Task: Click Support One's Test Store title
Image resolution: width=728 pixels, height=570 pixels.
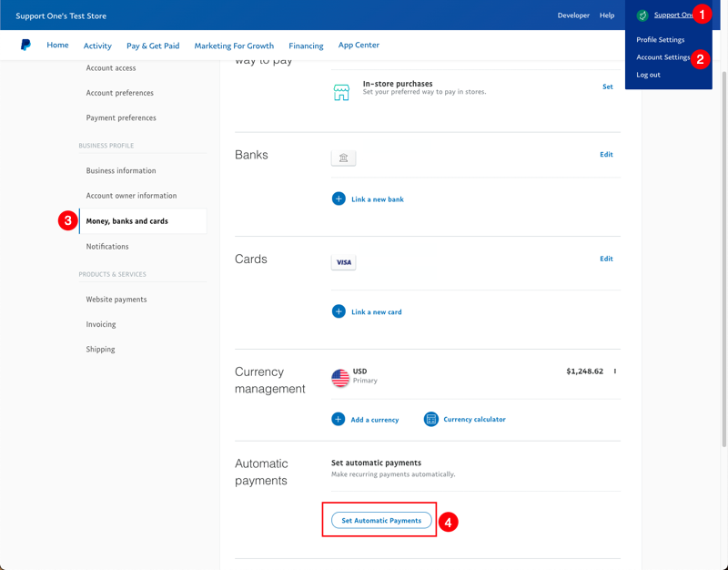Action: [61, 15]
